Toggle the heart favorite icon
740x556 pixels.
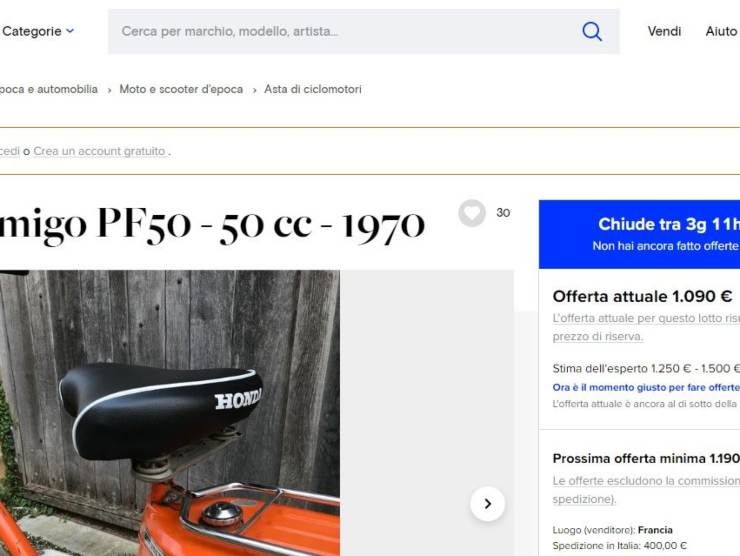471,213
